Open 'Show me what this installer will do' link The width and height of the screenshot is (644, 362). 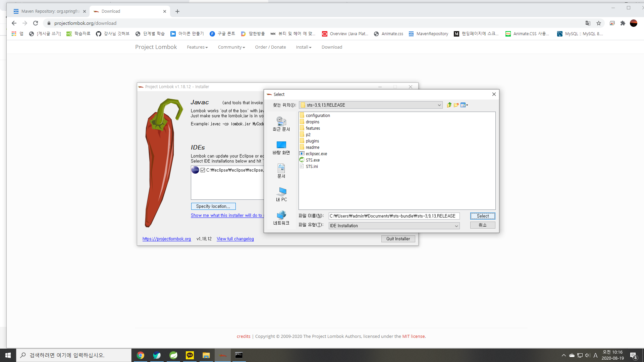pos(227,215)
